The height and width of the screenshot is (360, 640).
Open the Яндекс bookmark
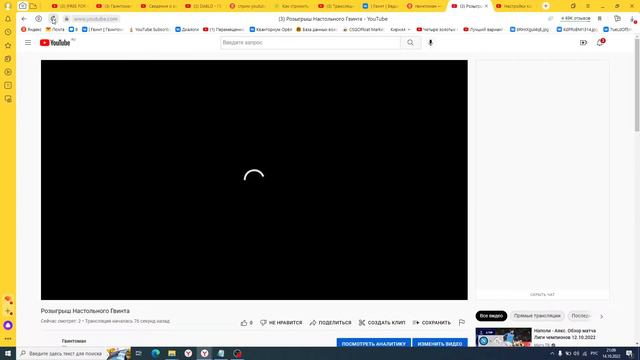click(31, 29)
